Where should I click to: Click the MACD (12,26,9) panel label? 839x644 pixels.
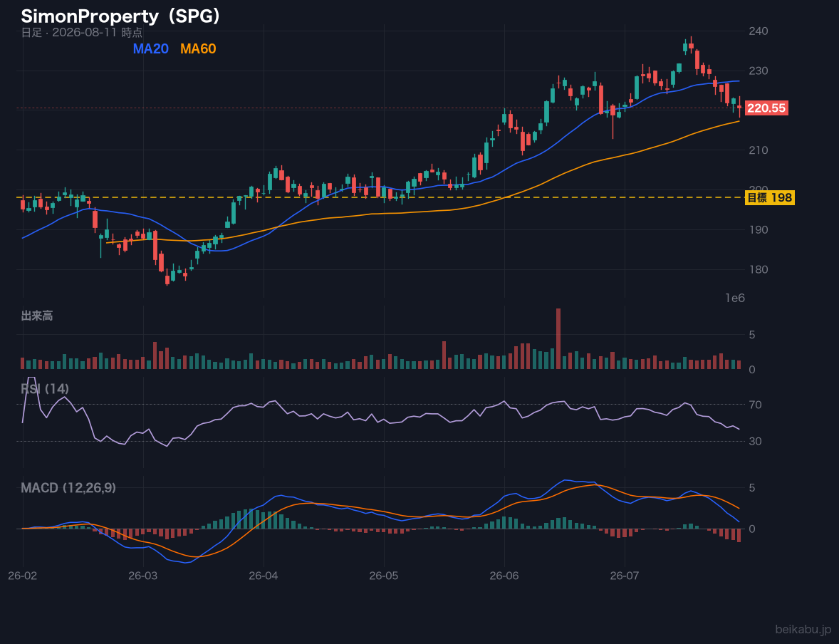click(x=68, y=488)
